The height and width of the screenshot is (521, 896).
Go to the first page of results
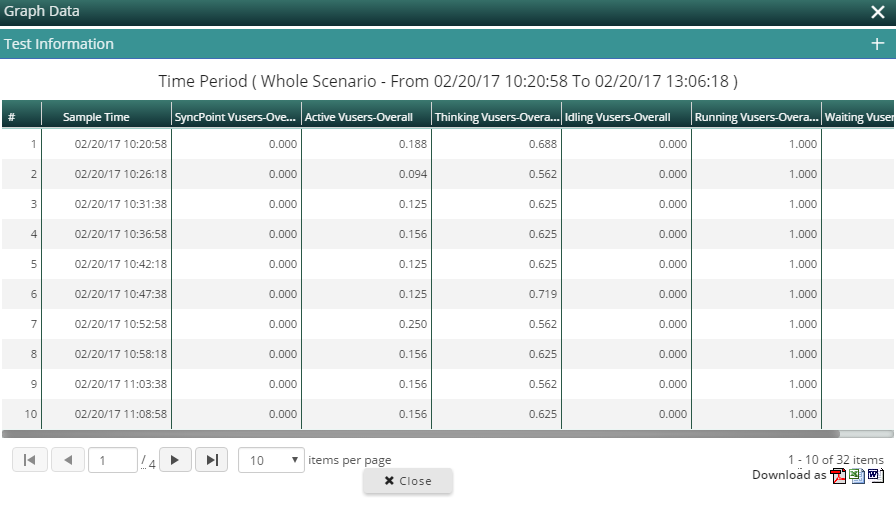click(29, 460)
